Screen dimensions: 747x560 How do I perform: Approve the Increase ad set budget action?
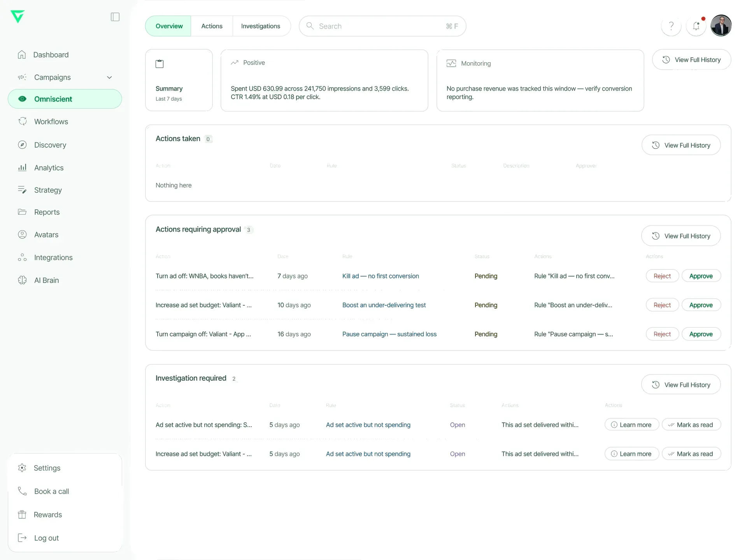coord(701,305)
